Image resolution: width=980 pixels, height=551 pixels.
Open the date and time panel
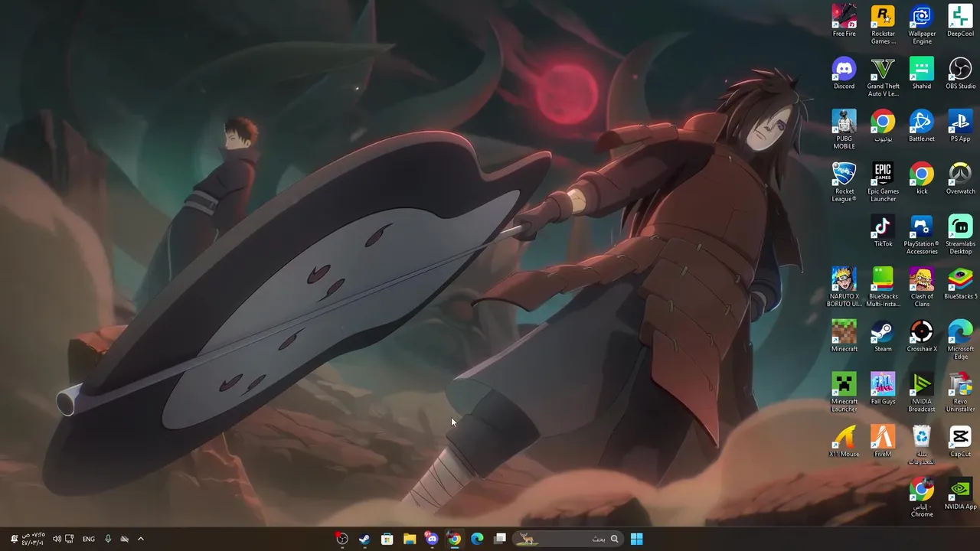(x=33, y=539)
